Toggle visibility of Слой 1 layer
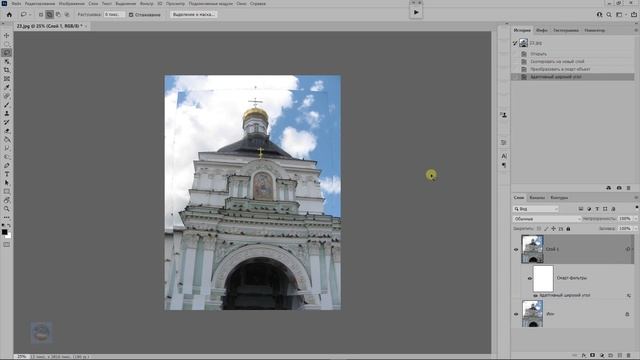 coord(516,249)
